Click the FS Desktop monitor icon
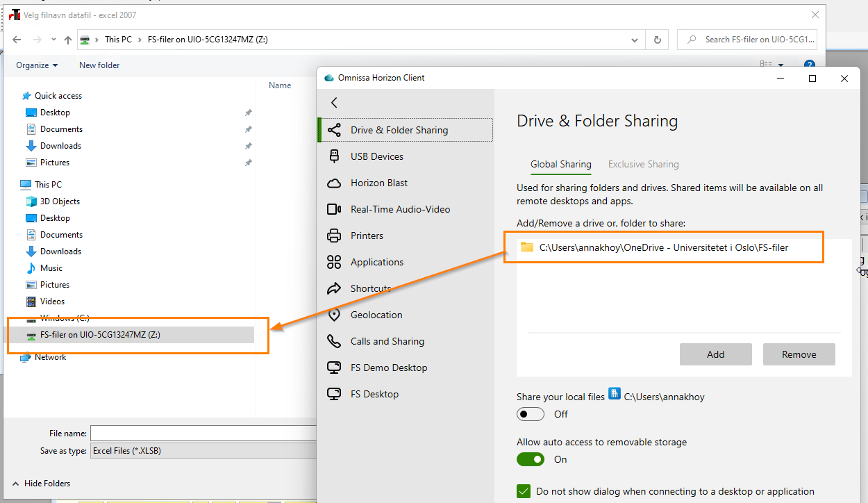This screenshot has height=503, width=868. pos(334,394)
